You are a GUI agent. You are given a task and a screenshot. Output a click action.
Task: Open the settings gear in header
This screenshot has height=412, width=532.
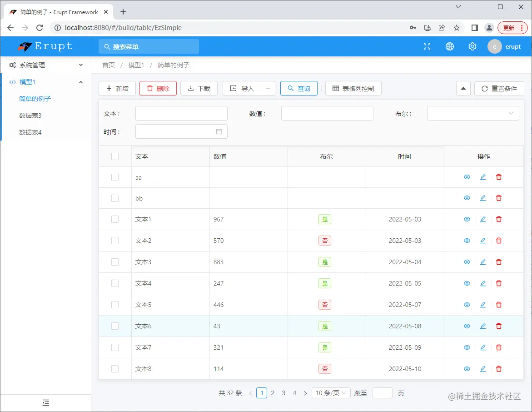[472, 46]
